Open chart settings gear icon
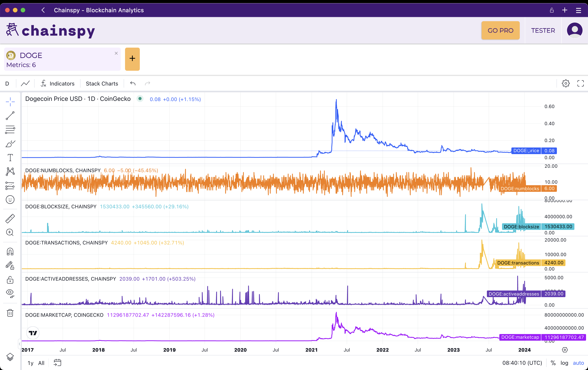Screen dimensions: 588x370 (x=565, y=84)
